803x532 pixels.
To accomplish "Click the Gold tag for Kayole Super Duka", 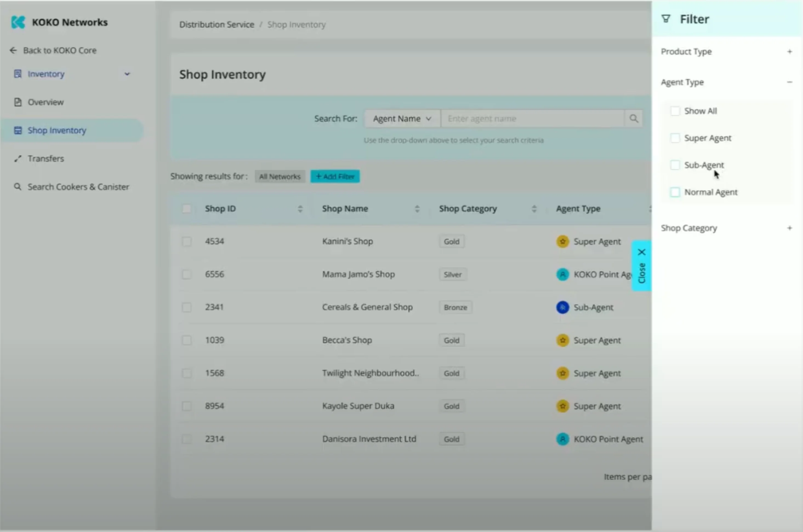I will [x=451, y=406].
